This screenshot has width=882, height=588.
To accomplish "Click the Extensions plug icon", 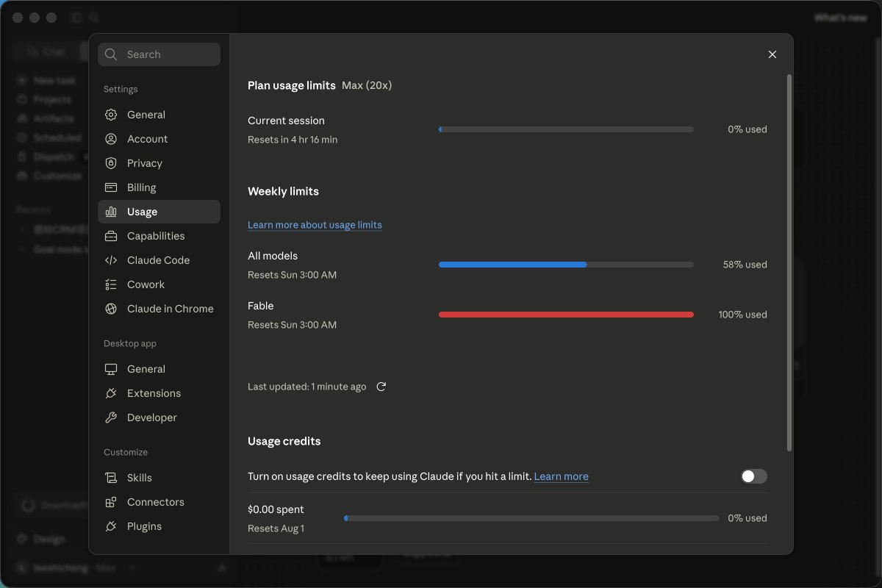I will click(x=111, y=393).
